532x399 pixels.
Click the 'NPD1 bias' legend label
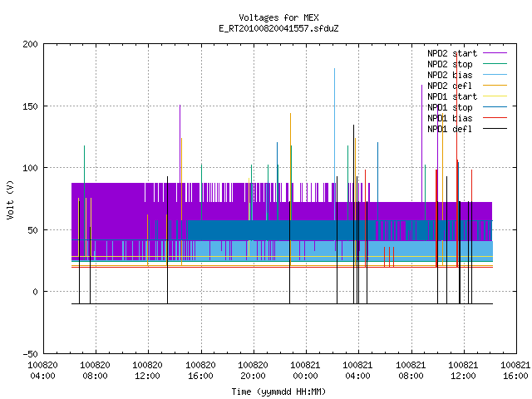pyautogui.click(x=450, y=118)
